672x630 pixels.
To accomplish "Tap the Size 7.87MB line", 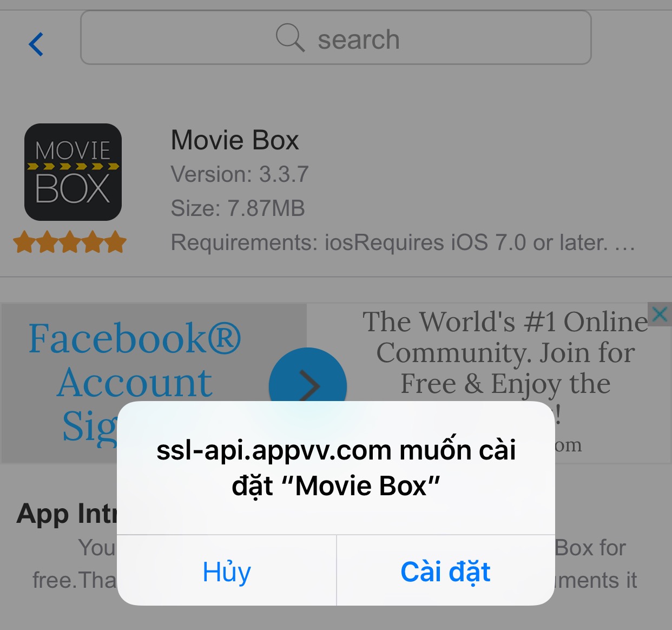I will click(x=238, y=208).
